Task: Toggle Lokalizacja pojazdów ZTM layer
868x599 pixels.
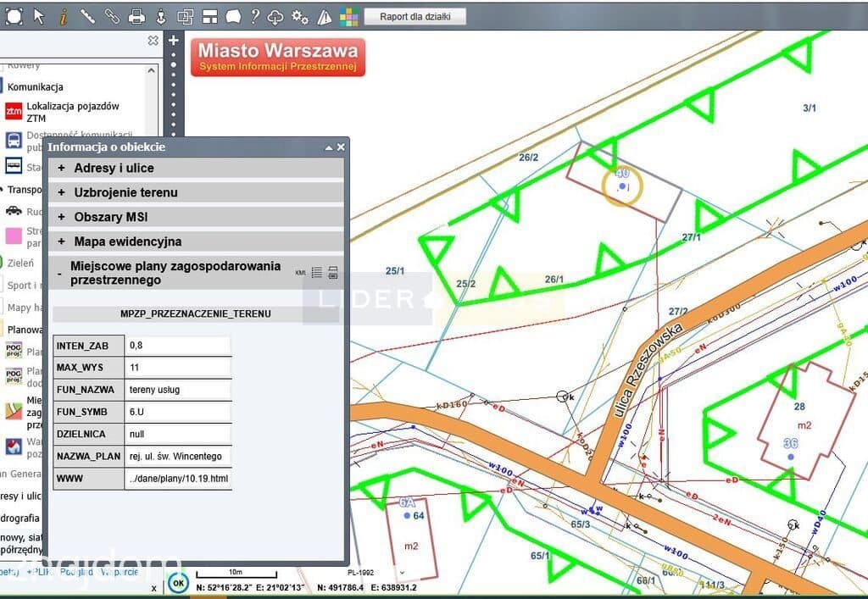Action: click(14, 112)
